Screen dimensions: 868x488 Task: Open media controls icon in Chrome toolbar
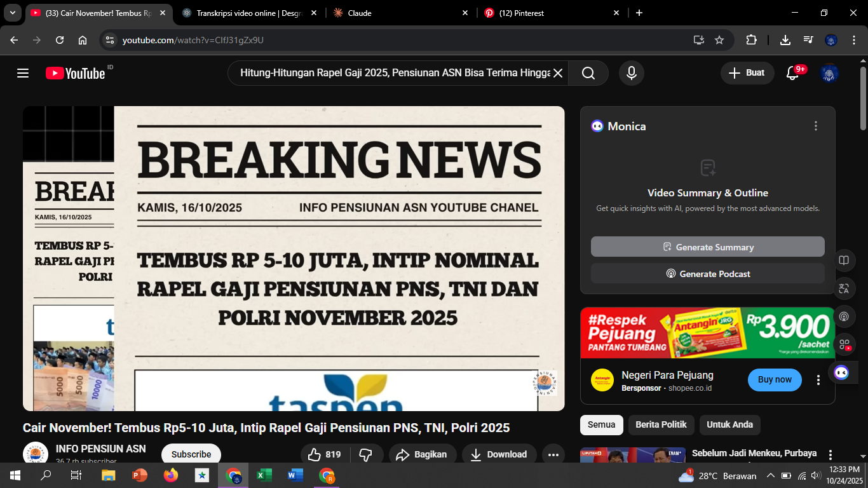point(808,40)
